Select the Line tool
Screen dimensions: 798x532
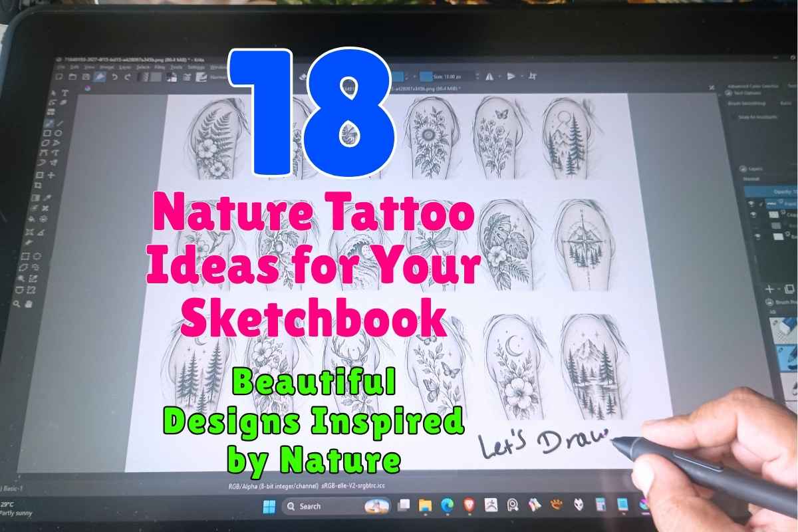click(x=60, y=123)
